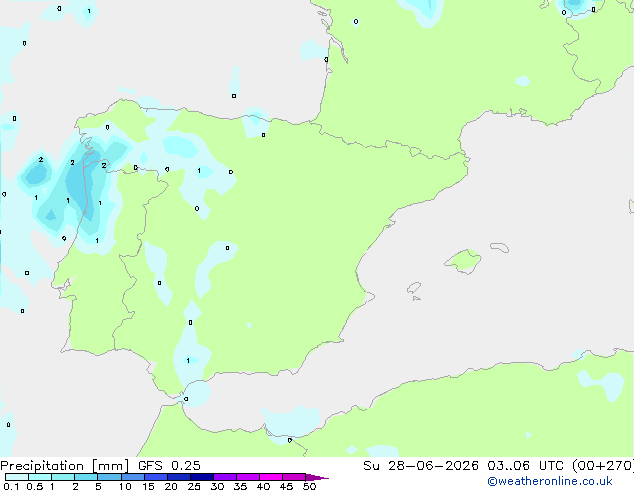This screenshot has width=634, height=490.
Task: Click the 15–20 mm royal blue legend swatch
Action: pyautogui.click(x=156, y=477)
